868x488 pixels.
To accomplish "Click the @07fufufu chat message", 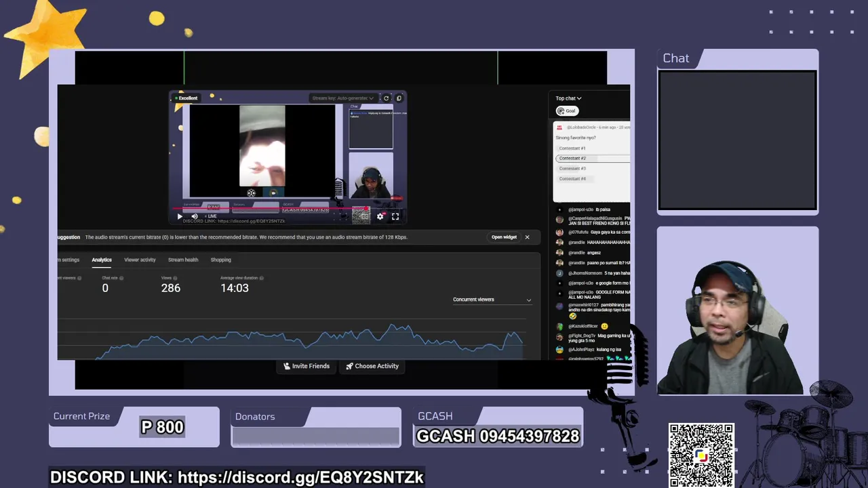I will coord(592,232).
